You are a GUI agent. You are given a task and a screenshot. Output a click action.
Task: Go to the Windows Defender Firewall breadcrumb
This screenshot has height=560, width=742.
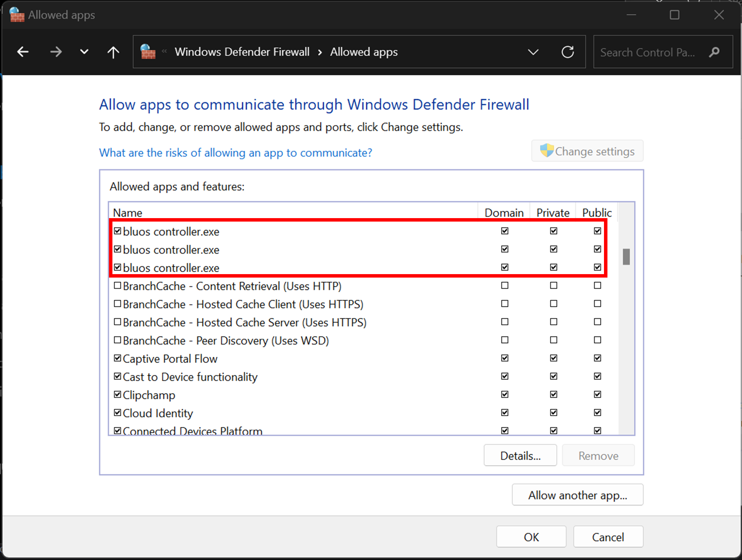[242, 52]
